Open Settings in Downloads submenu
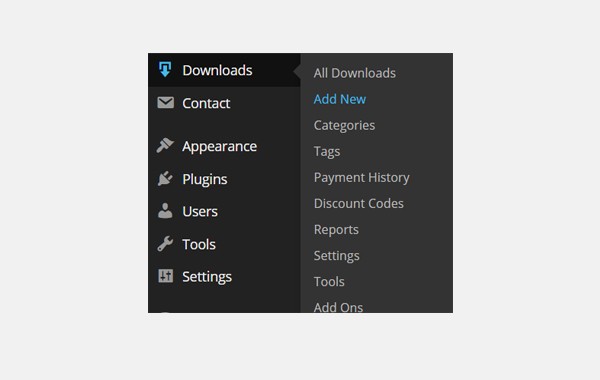 (337, 256)
